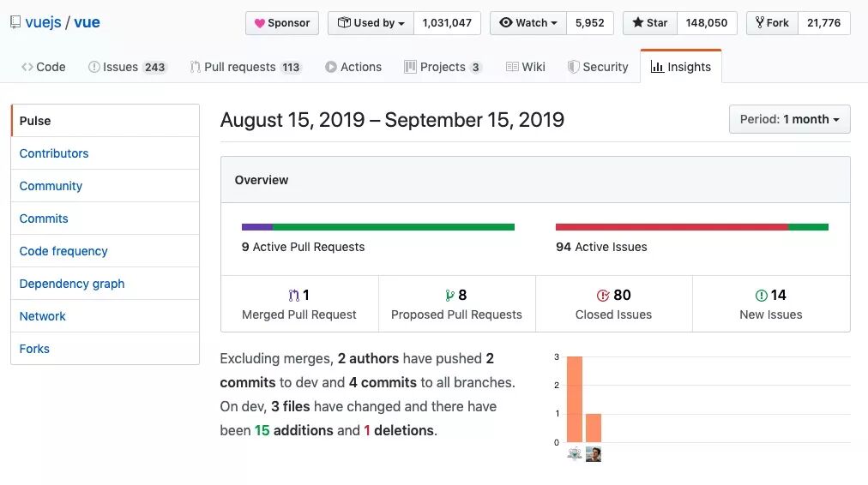
Task: Switch to the Pull requests tab
Action: tap(246, 67)
